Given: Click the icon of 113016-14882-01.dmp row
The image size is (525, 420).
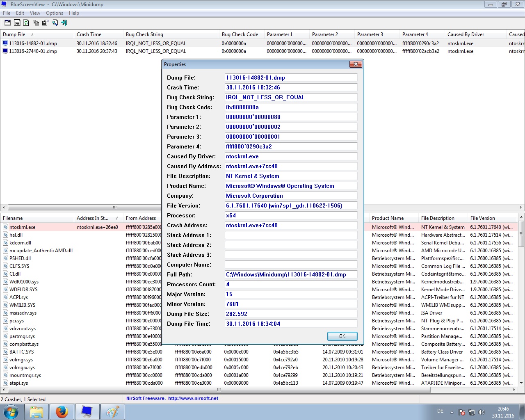Looking at the screenshot, I should click(x=5, y=43).
